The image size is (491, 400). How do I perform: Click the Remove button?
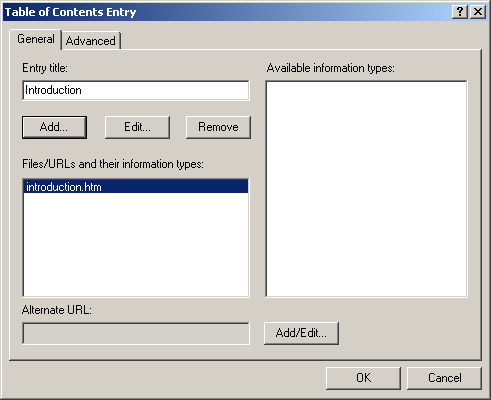click(x=218, y=127)
